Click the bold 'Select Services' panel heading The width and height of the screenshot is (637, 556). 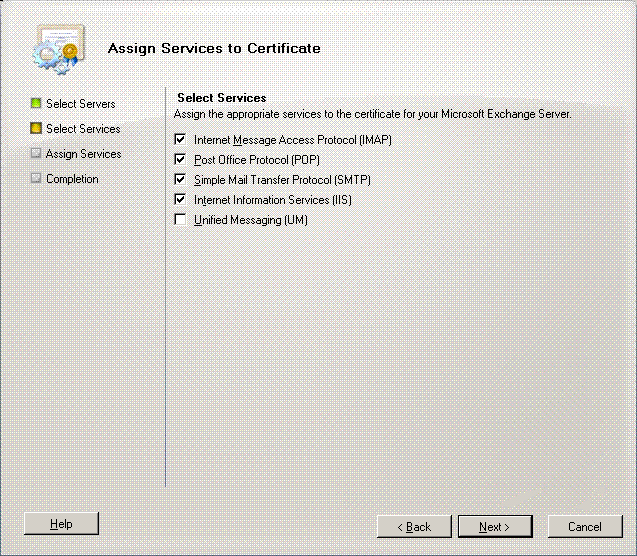click(x=221, y=98)
